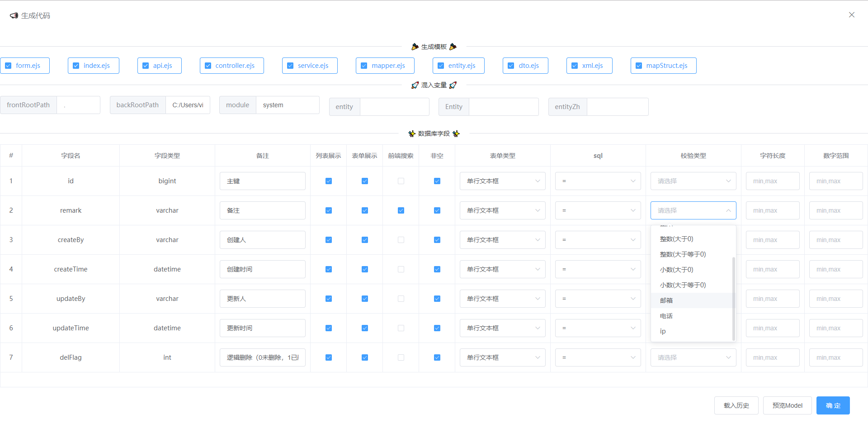868x424 pixels.
Task: Edit the module field containing system
Action: tap(288, 105)
